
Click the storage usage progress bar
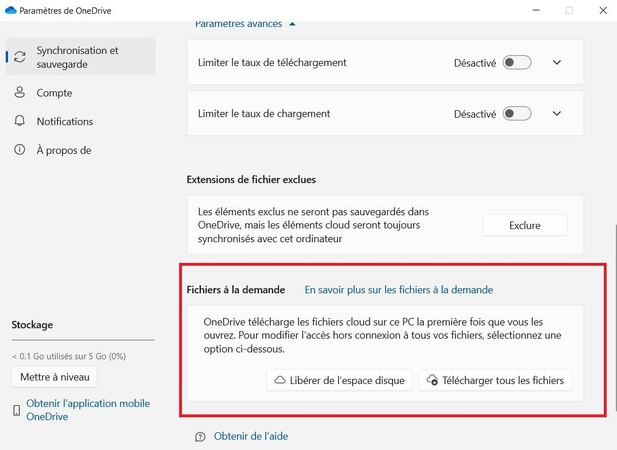pyautogui.click(x=83, y=340)
